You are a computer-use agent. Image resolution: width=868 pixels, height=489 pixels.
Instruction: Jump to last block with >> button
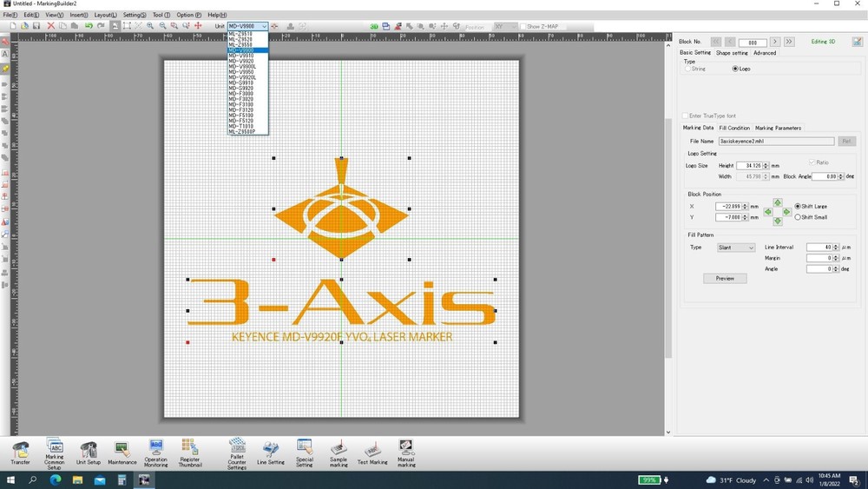pyautogui.click(x=789, y=42)
